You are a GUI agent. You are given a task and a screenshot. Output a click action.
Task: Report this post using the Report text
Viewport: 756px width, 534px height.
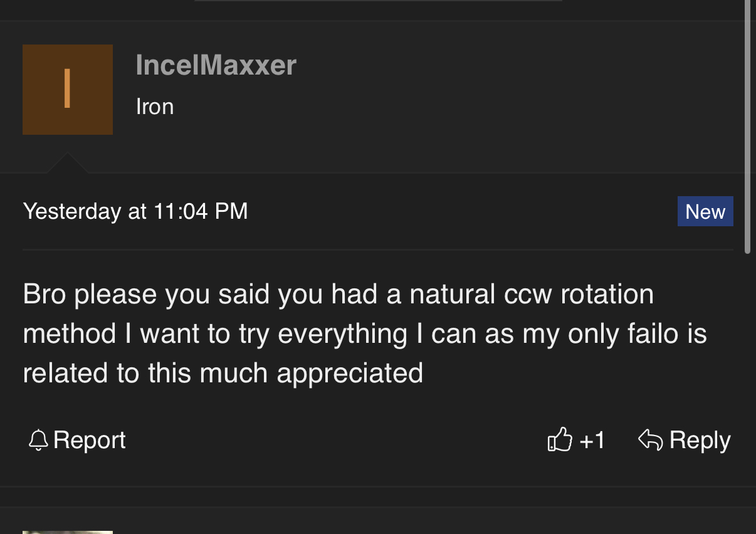tap(90, 440)
